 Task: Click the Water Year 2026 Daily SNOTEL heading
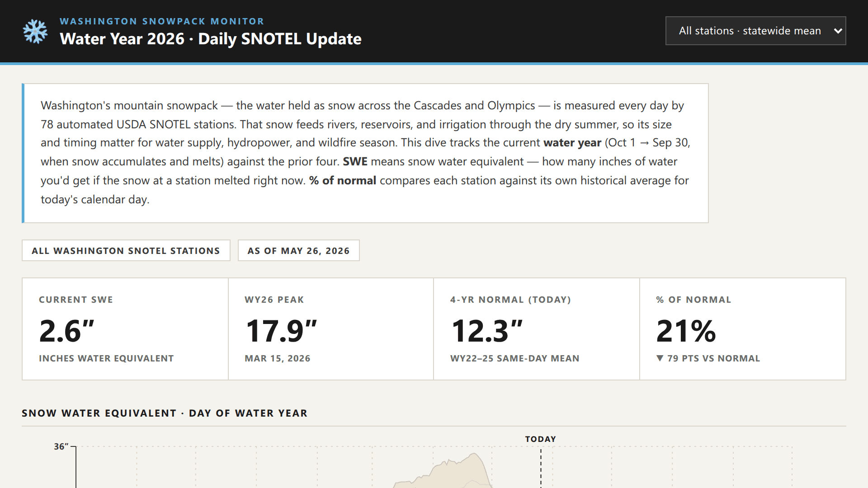[x=211, y=39]
